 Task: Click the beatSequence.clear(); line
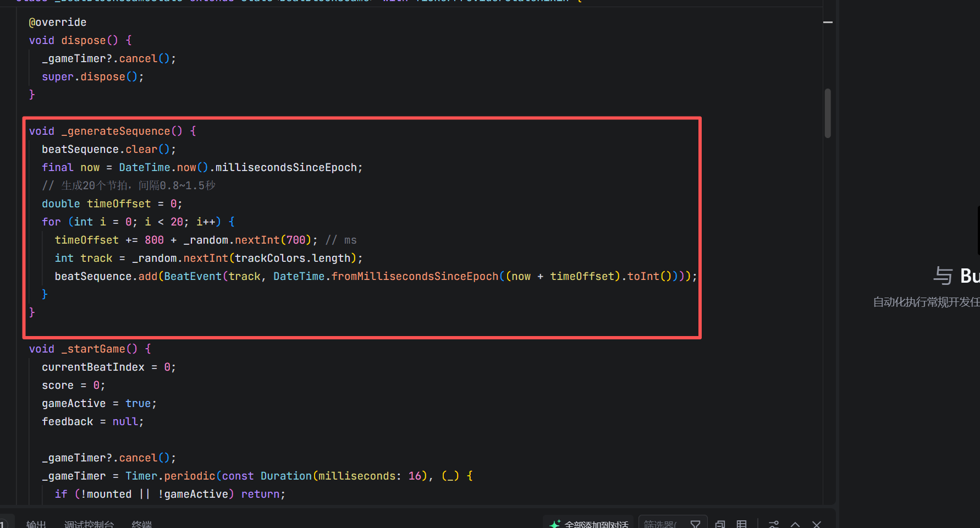109,149
